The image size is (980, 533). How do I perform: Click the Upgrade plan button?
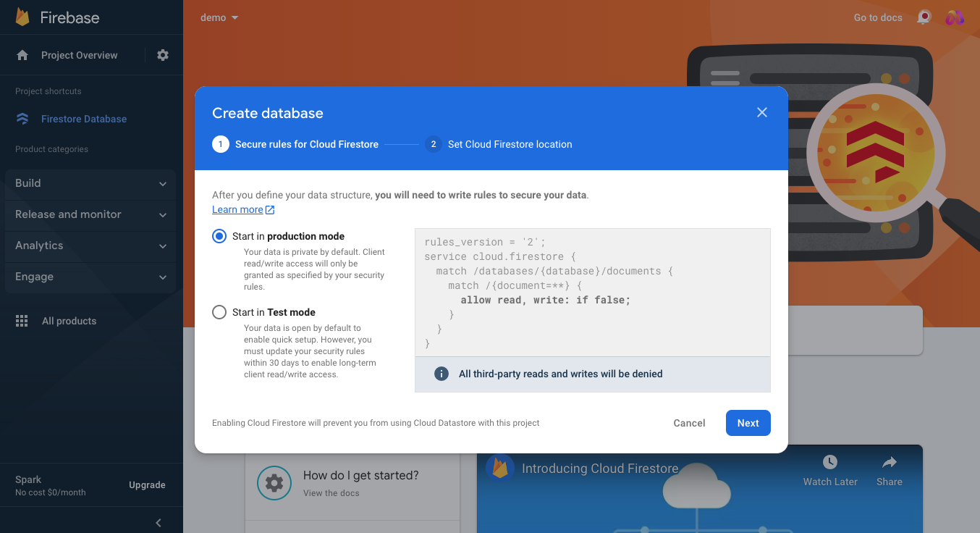click(x=147, y=485)
